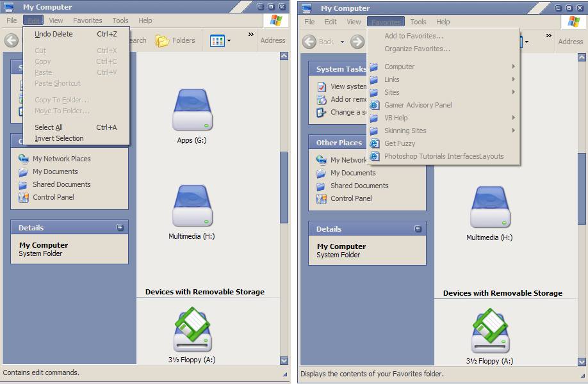588x384 pixels.
Task: Click View system information task in right window
Action: pyautogui.click(x=341, y=86)
